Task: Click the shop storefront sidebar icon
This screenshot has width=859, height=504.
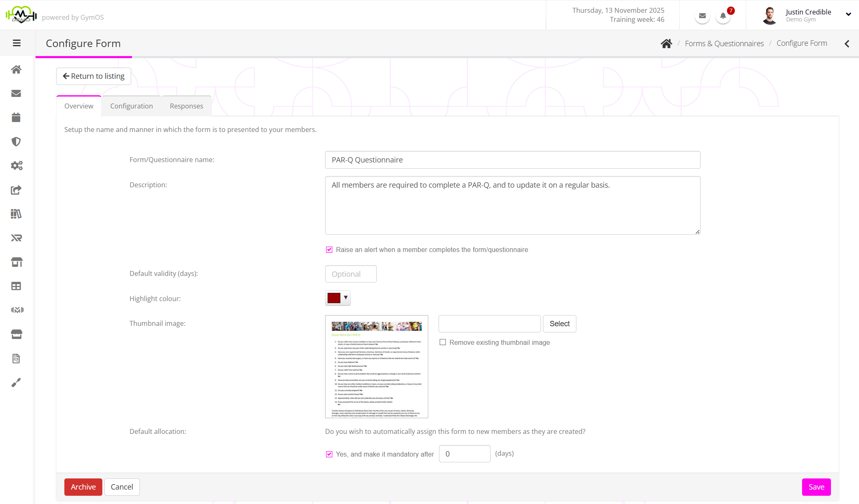Action: tap(17, 262)
